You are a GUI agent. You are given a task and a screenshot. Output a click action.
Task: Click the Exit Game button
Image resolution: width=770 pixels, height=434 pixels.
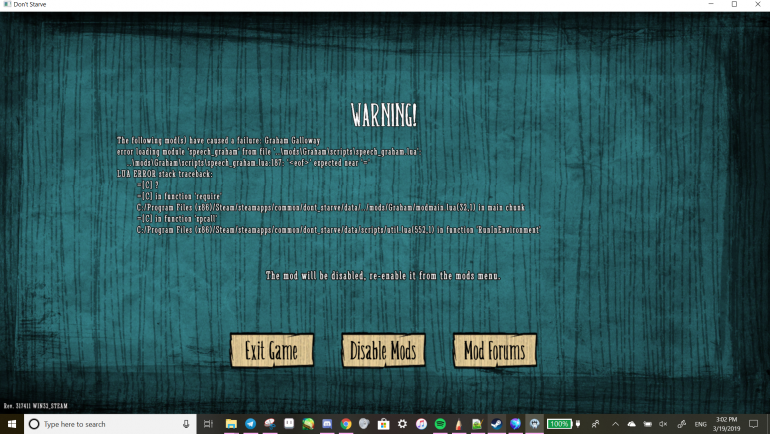[x=272, y=351]
